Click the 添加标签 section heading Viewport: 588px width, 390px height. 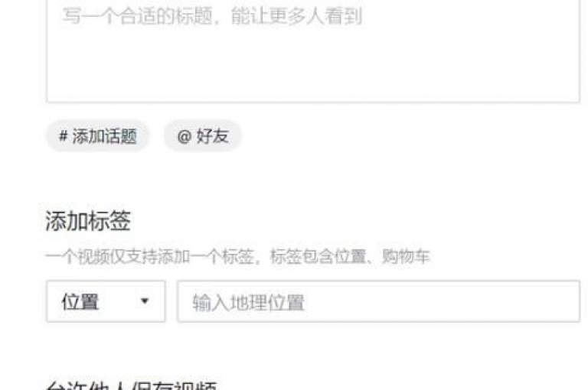[x=88, y=221]
